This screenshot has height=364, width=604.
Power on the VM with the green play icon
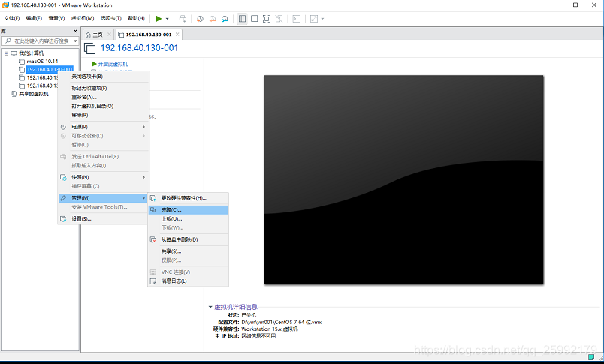coord(159,19)
